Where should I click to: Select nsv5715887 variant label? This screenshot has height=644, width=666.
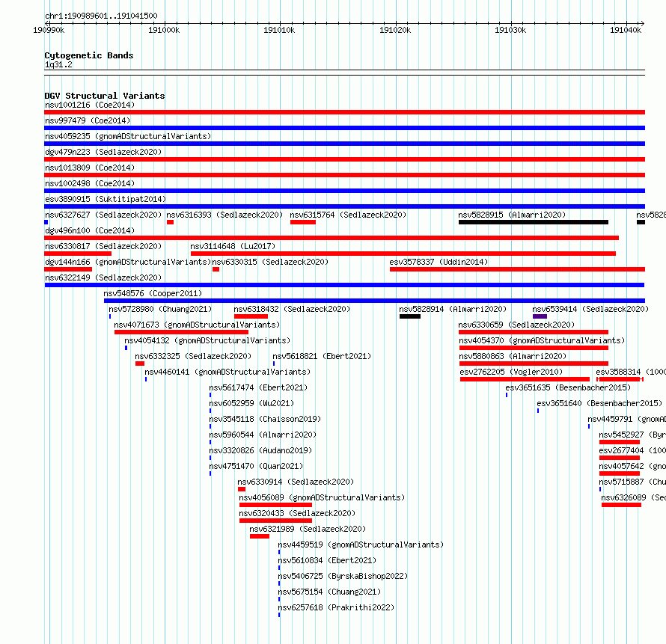tap(632, 482)
